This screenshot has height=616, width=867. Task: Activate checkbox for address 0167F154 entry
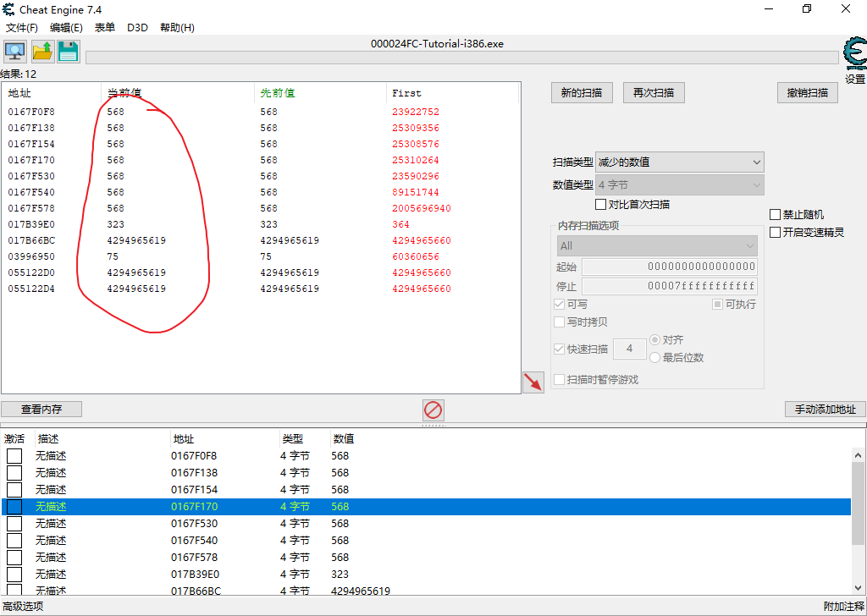pos(14,490)
